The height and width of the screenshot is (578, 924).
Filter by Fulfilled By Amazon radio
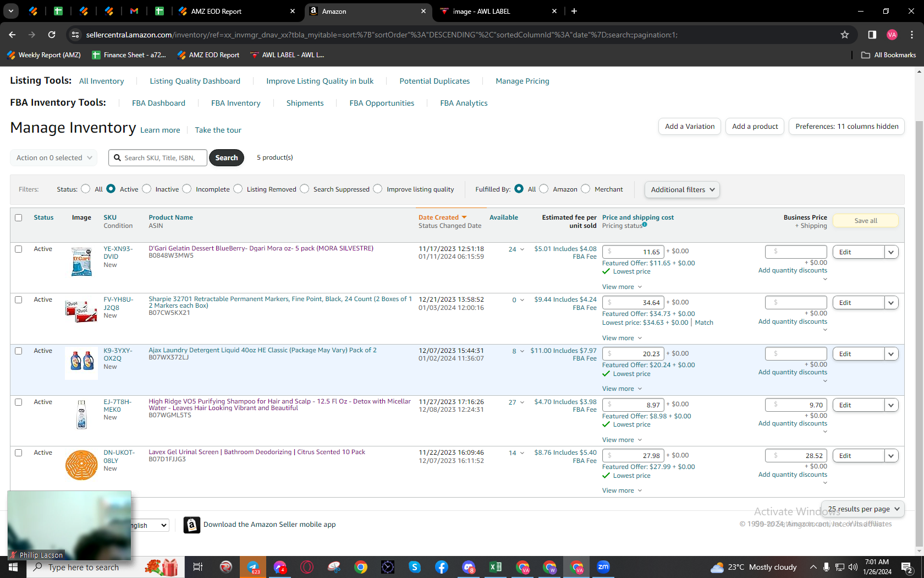[x=544, y=189]
